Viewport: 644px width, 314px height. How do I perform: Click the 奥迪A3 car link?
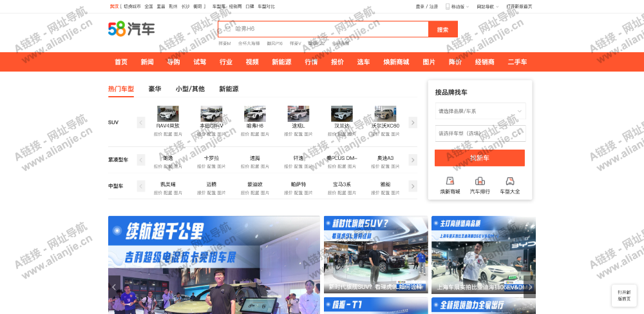385,158
